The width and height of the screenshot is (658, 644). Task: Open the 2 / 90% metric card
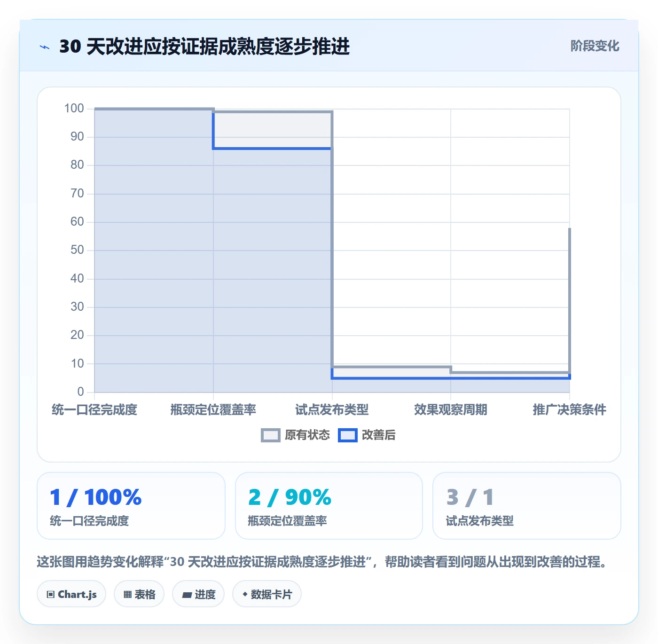tap(329, 506)
